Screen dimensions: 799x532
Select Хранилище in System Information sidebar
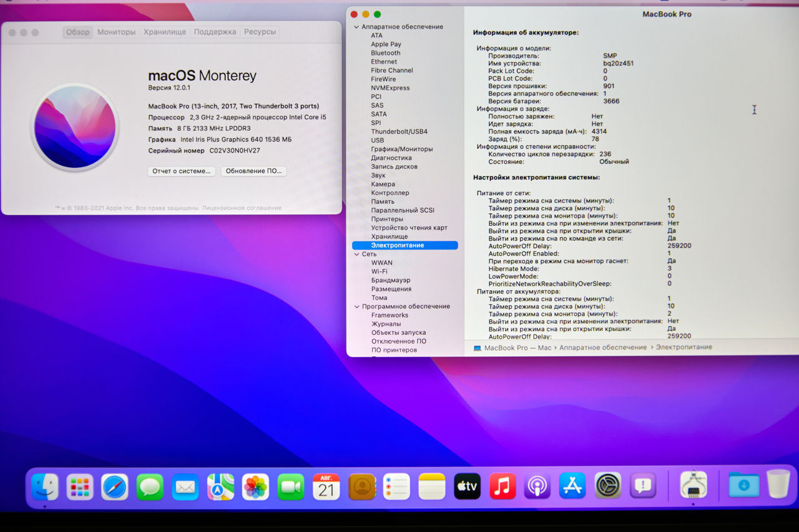point(390,236)
